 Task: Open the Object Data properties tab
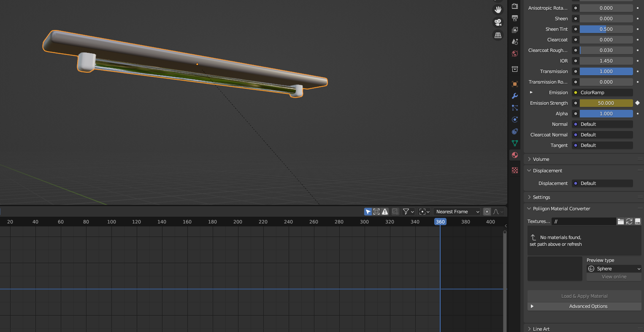[x=515, y=143]
